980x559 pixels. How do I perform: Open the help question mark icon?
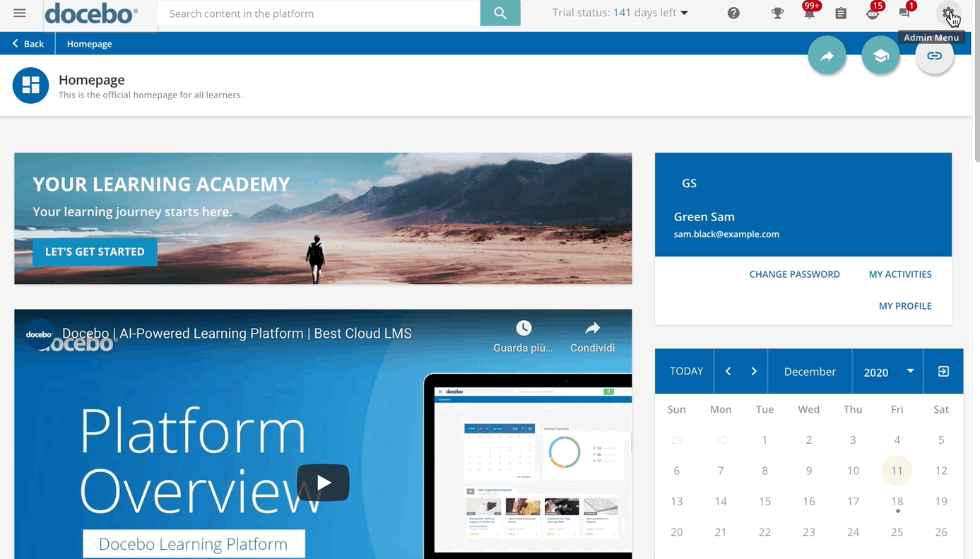[x=733, y=13]
